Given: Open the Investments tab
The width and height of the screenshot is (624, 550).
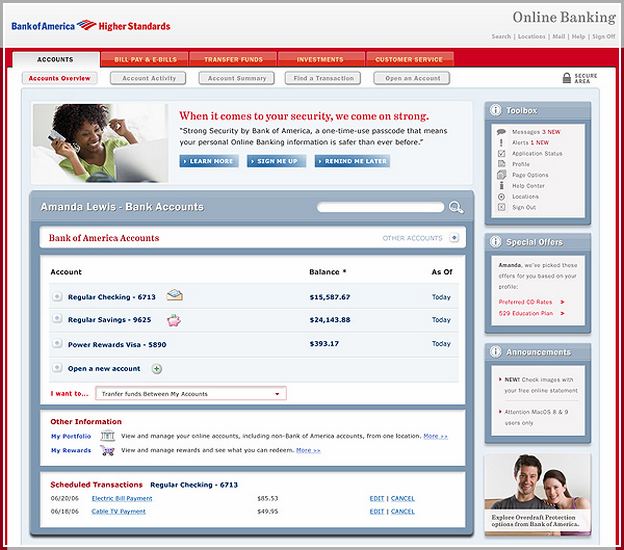Looking at the screenshot, I should [322, 59].
